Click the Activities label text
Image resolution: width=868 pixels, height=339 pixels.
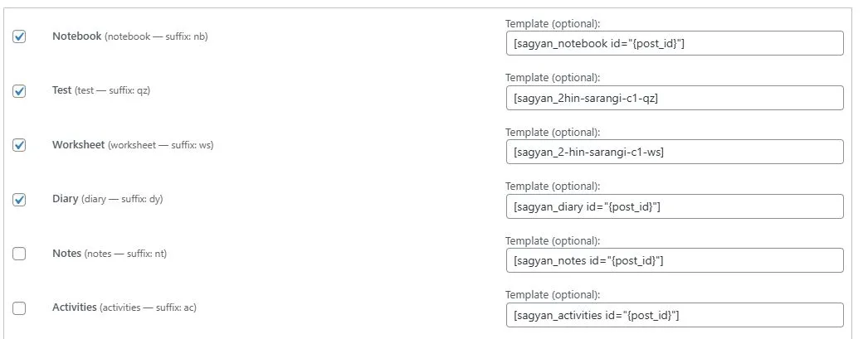click(75, 308)
